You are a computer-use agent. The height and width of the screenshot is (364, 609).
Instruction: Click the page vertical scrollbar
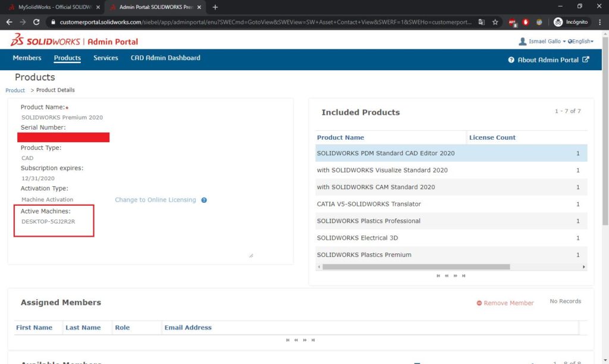(605, 131)
